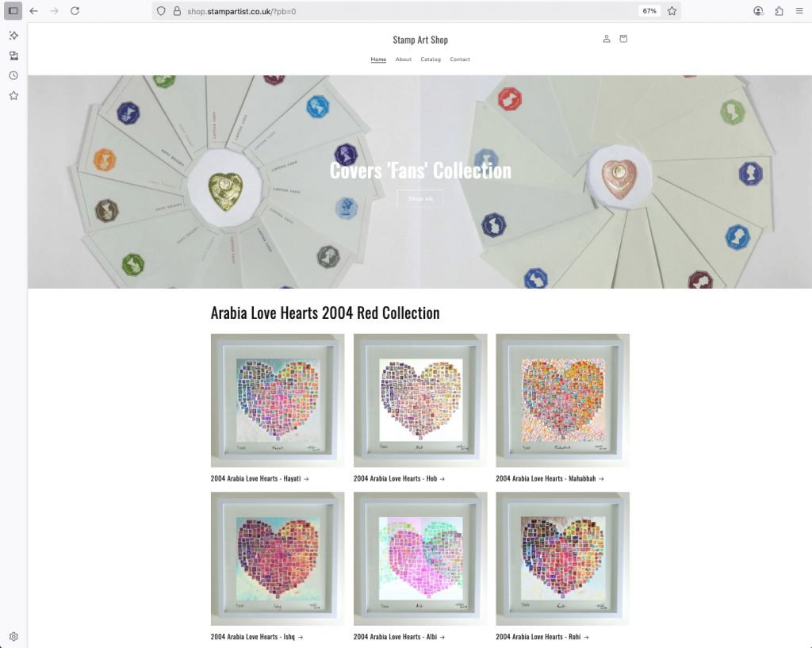Open the sidebar bookmarks star icon

tap(14, 96)
